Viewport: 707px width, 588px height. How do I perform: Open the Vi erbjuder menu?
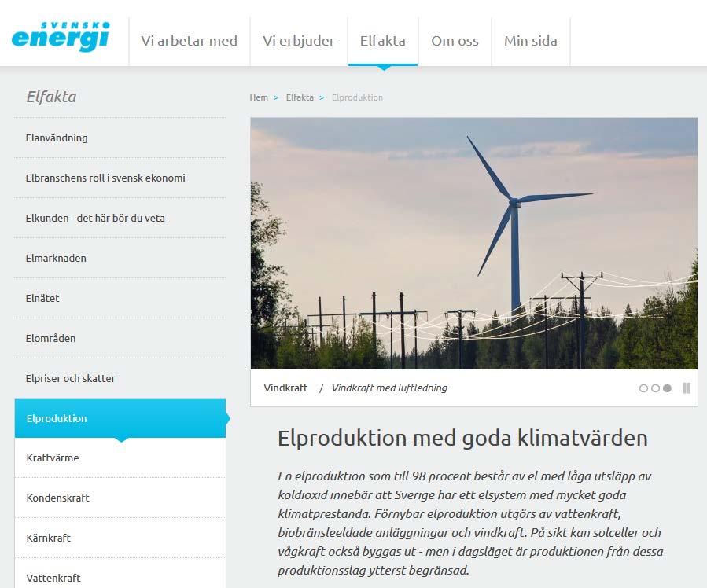coord(299,41)
